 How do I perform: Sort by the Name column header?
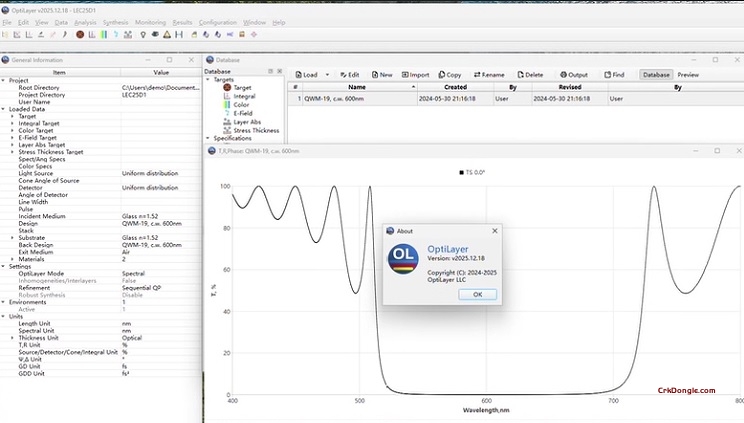pos(359,87)
